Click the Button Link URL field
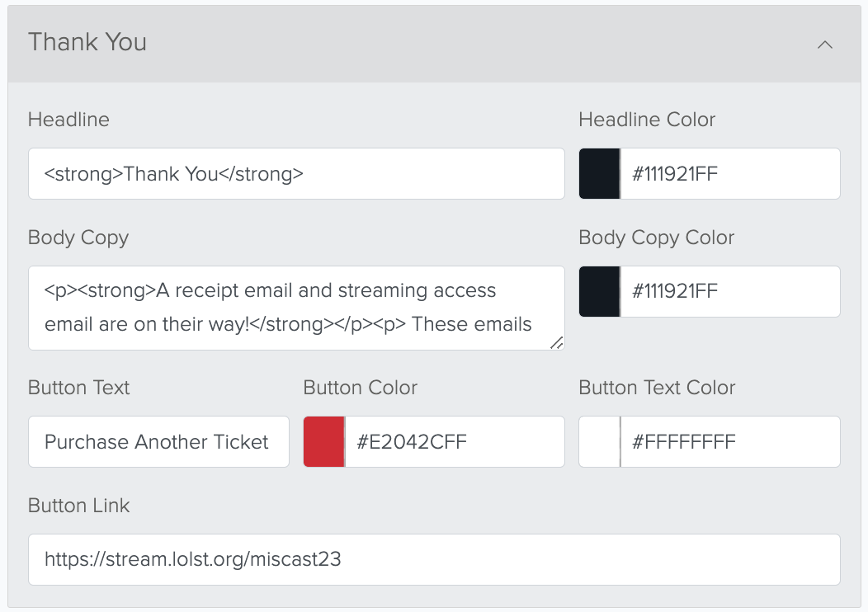Viewport: 868px width, 612px height. (434, 559)
